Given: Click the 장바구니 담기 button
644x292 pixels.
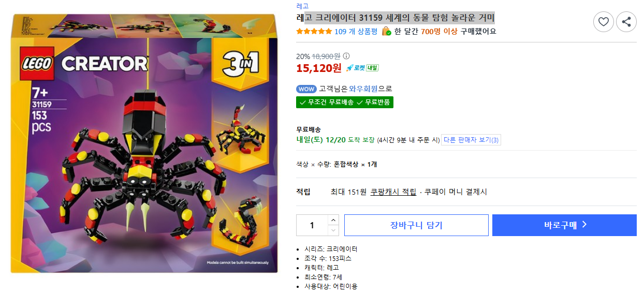Looking at the screenshot, I should pos(416,225).
